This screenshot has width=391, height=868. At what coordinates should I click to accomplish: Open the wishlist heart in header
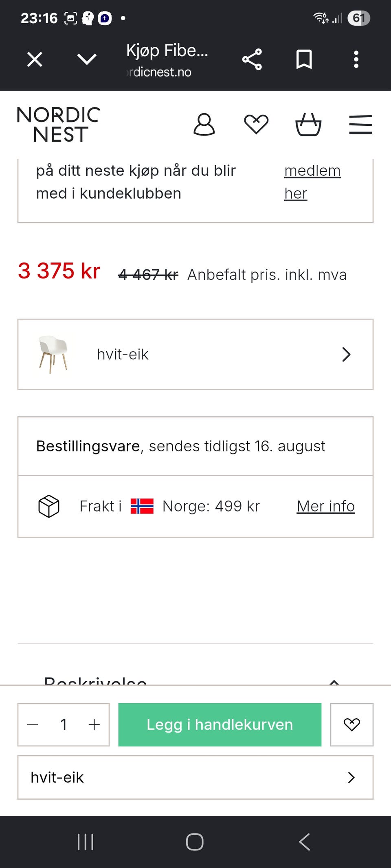(x=256, y=125)
